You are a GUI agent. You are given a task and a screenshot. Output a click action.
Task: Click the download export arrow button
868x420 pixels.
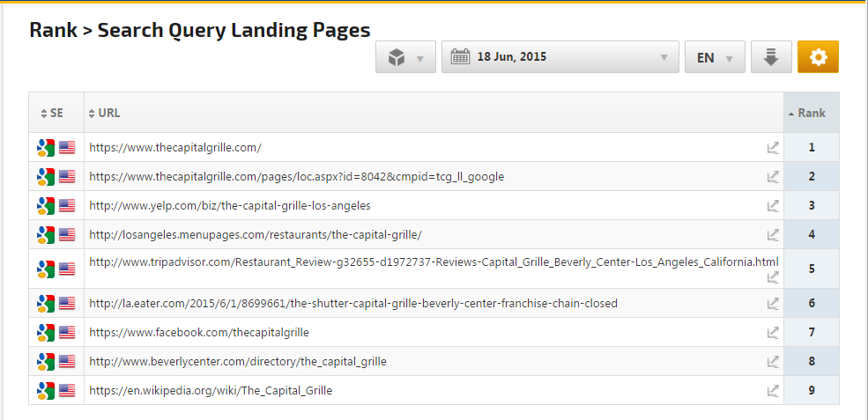tap(771, 57)
